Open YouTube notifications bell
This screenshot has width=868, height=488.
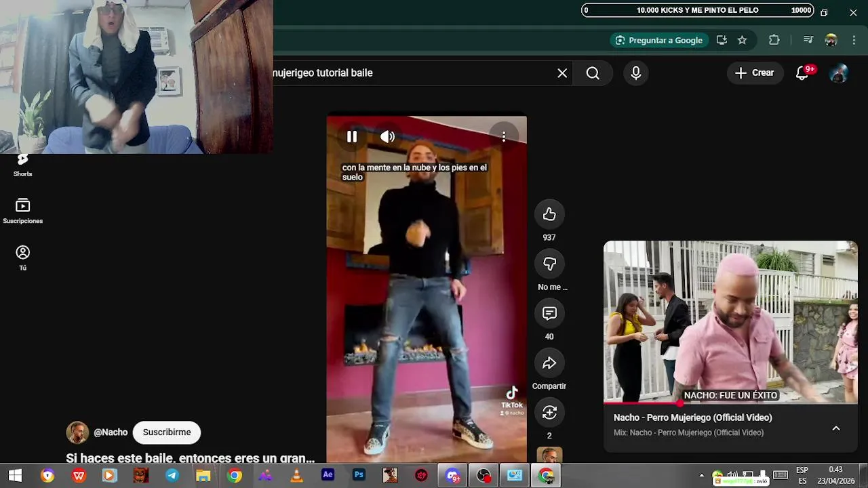click(x=802, y=73)
